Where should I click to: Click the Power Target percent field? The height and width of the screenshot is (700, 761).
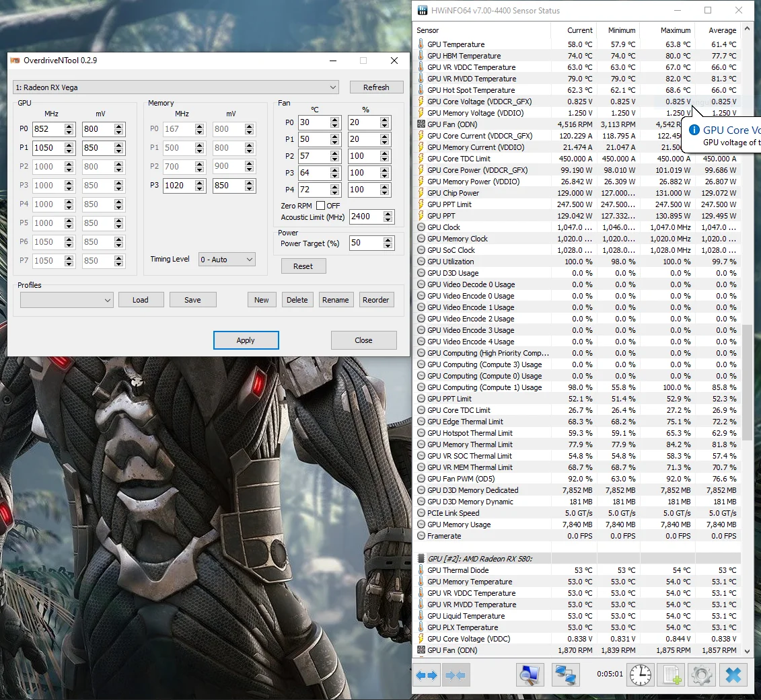(364, 243)
